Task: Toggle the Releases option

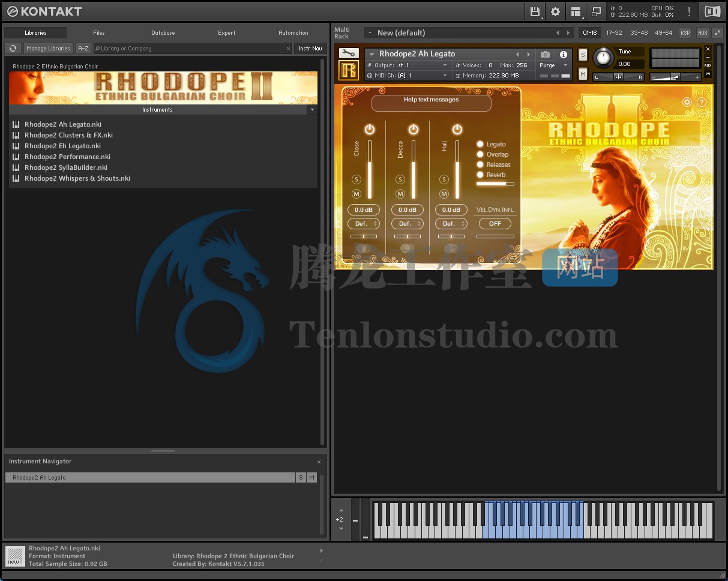Action: click(480, 164)
